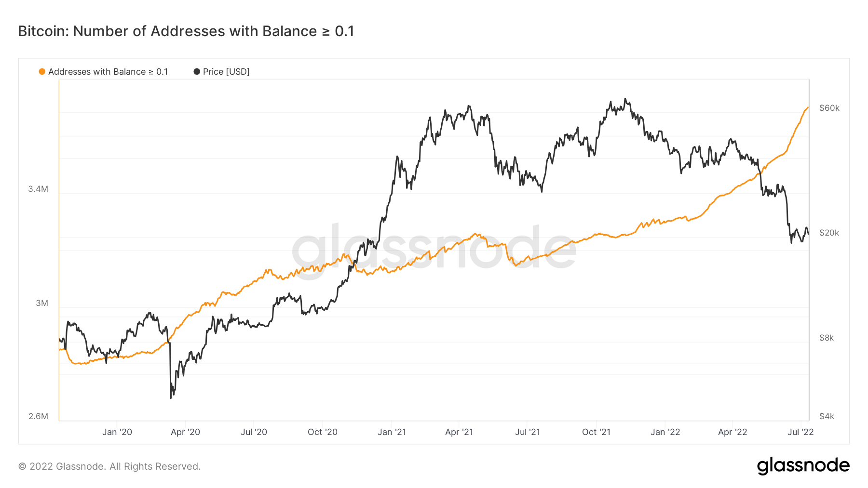
Task: Click the $4k price axis label
Action: point(827,416)
